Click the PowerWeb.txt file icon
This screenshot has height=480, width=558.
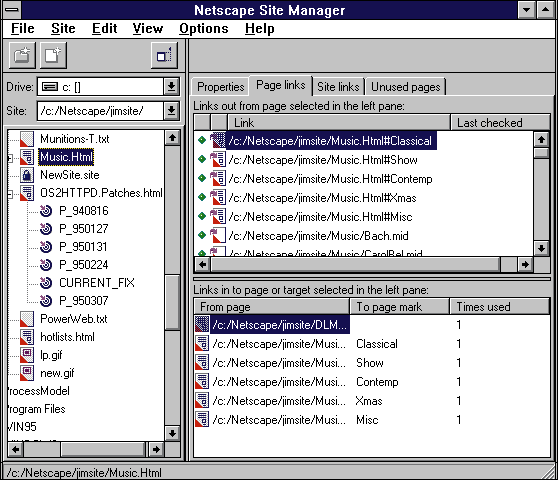[x=27, y=319]
